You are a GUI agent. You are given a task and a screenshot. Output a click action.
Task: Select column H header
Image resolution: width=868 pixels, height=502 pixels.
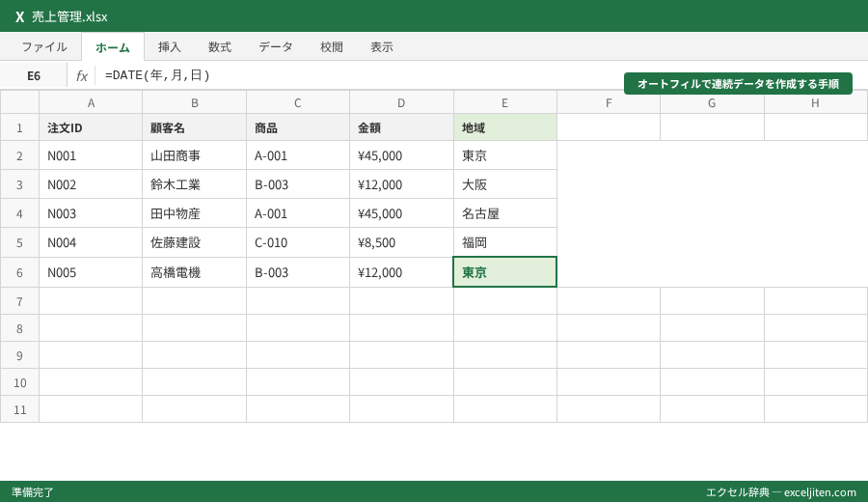(815, 102)
